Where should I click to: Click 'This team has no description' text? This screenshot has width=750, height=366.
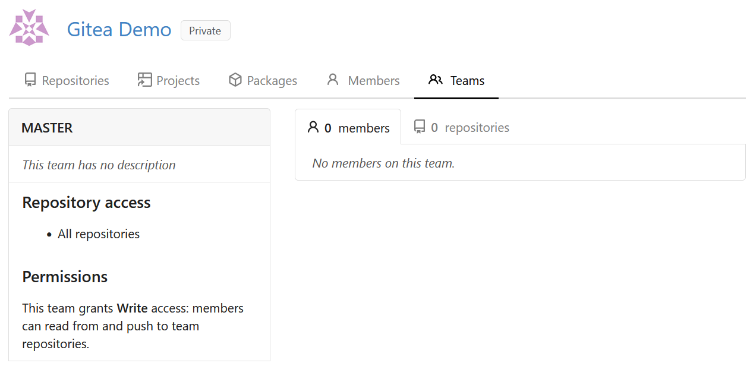(x=99, y=165)
